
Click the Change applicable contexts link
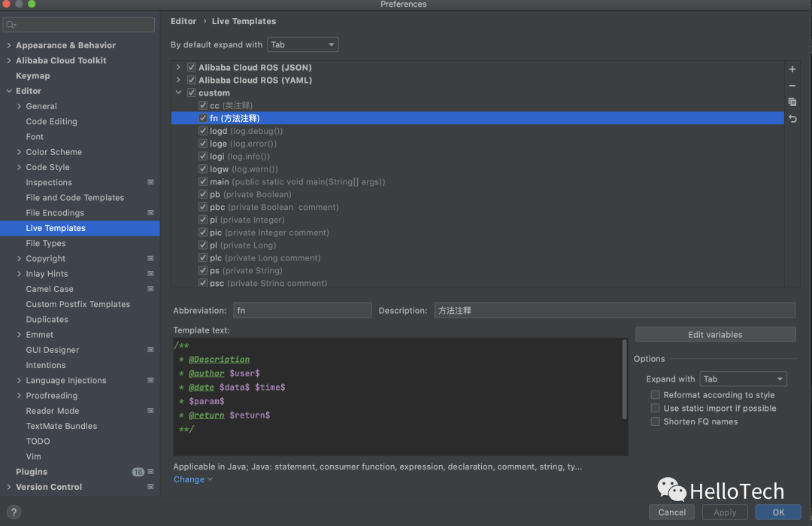(189, 479)
